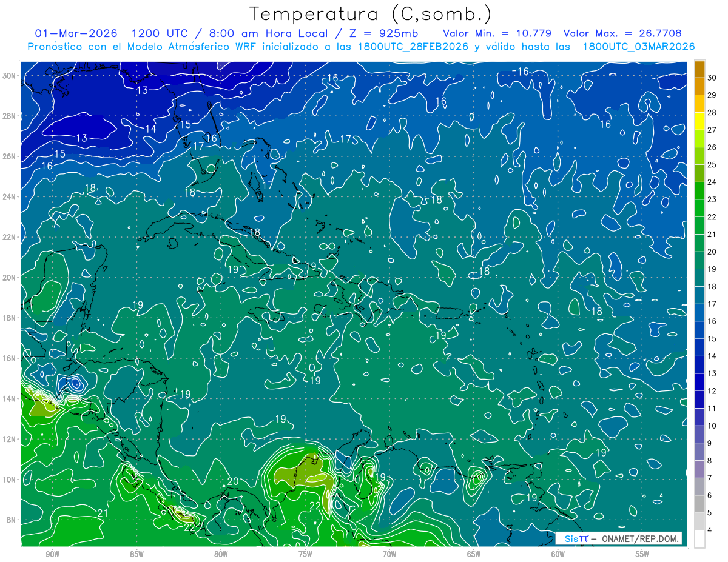The width and height of the screenshot is (728, 562).
Task: Click the '20' contour label on the map
Action: [233, 481]
